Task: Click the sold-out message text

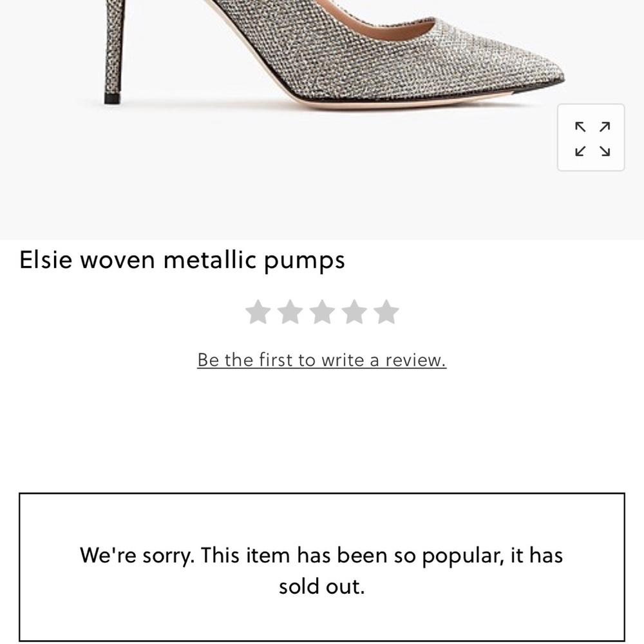Action: [321, 570]
